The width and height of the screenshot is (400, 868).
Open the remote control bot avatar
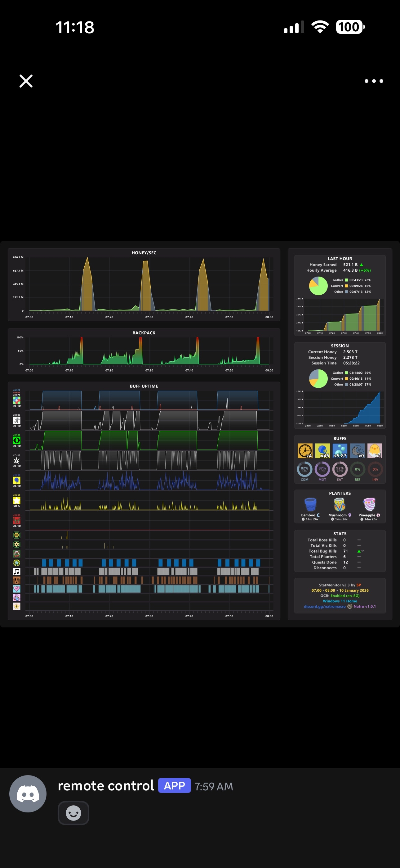(28, 793)
